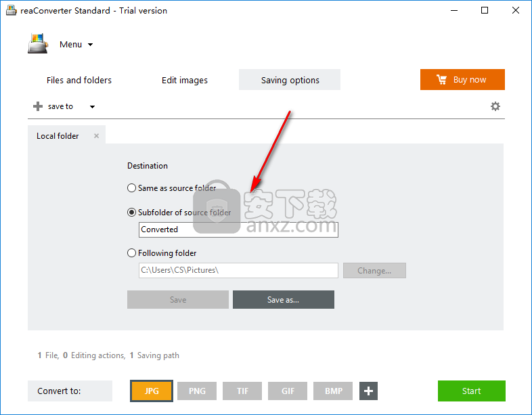This screenshot has width=532, height=415.
Task: Switch to the Files and folders tab
Action: tap(79, 80)
